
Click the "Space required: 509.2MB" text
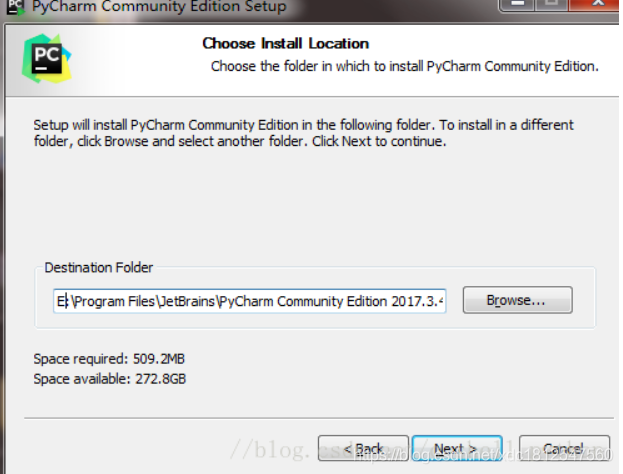(x=109, y=359)
